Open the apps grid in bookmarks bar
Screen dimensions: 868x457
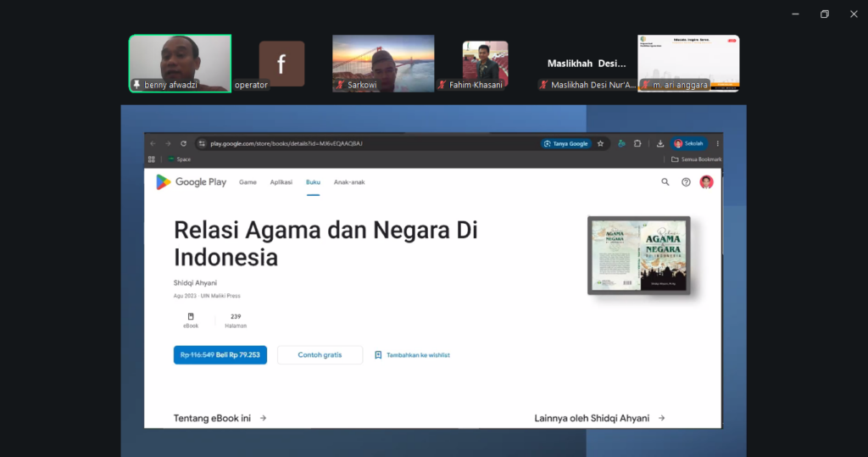click(151, 159)
